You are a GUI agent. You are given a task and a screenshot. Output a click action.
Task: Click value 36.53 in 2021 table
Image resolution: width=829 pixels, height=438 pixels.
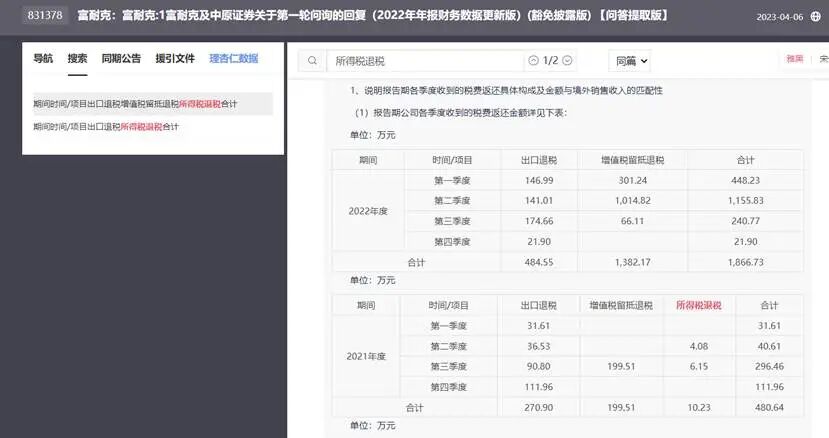pos(538,346)
